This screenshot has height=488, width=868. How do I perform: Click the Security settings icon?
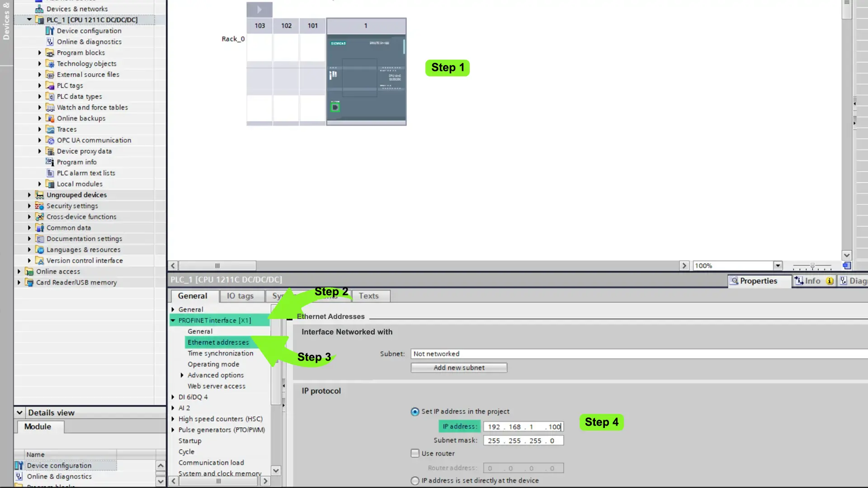point(40,206)
